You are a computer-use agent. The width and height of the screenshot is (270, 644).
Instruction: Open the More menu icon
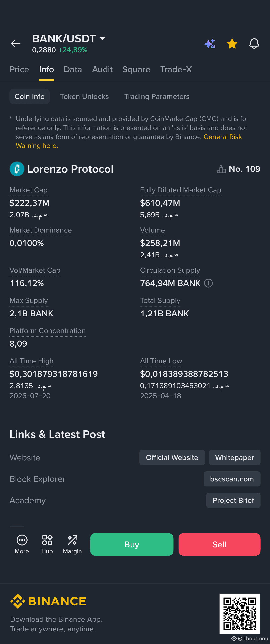point(22,540)
